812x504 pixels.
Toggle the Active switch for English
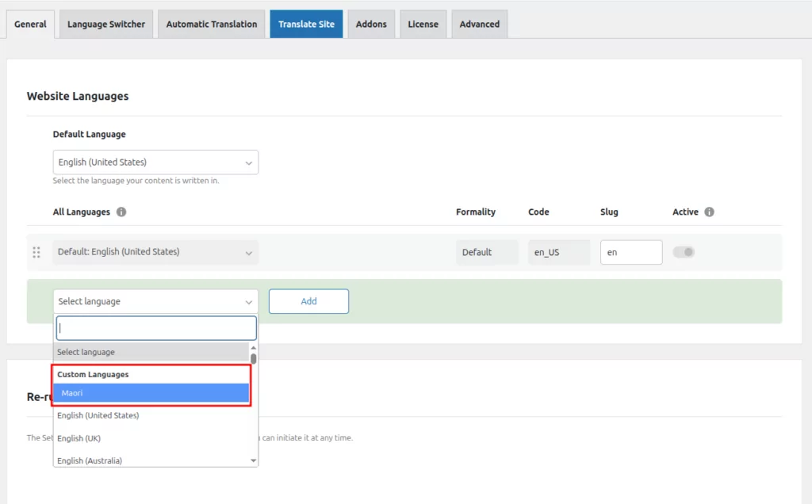tap(684, 252)
